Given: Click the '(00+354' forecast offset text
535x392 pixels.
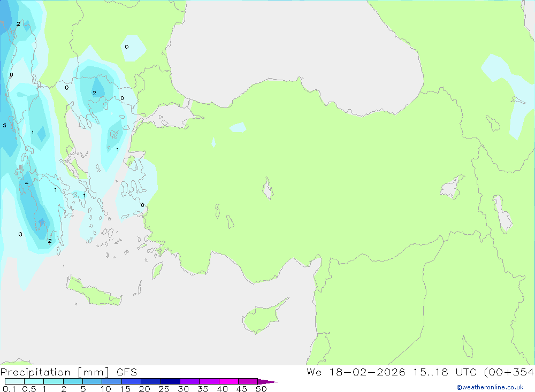Looking at the screenshot, I should 509,372.
